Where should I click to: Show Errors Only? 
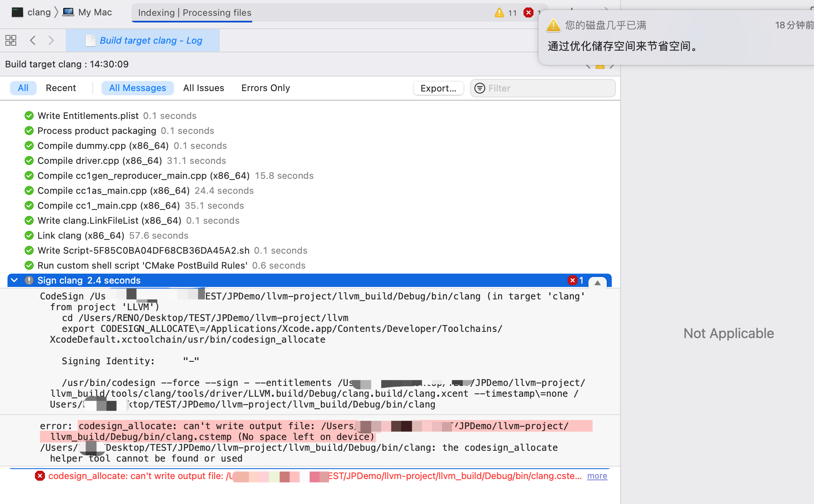point(266,88)
